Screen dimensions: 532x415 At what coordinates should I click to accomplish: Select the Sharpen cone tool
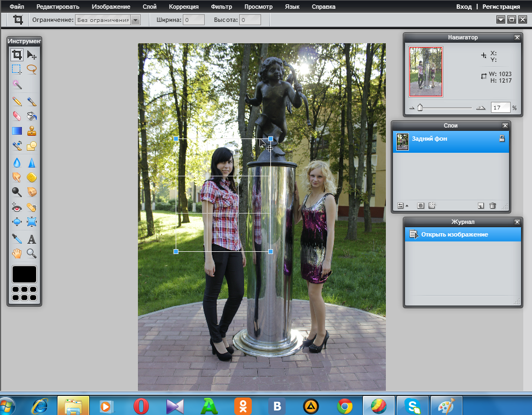[32, 163]
